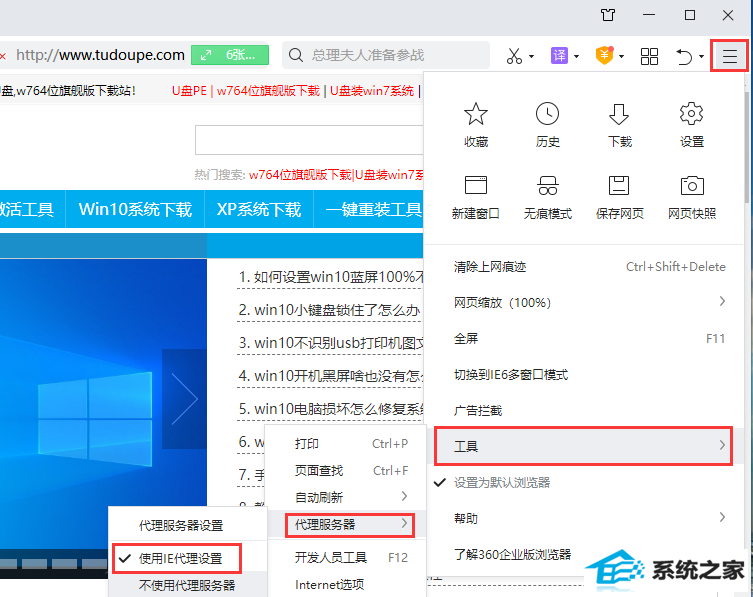753x597 pixels.
Task: Open dropdown arrow next to undo icon
Action: click(x=702, y=57)
